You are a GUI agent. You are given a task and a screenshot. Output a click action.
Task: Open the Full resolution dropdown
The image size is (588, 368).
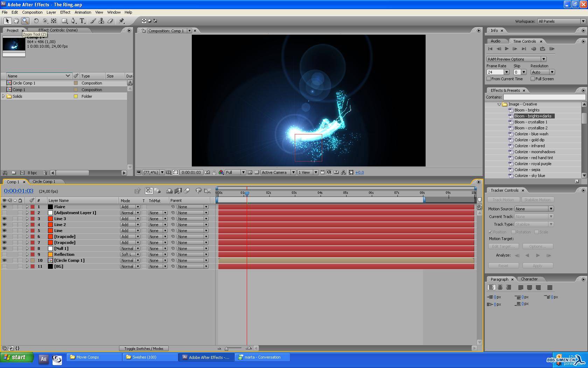pos(235,172)
